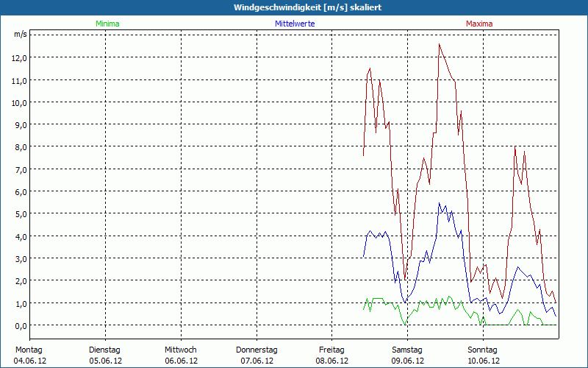Click the 'Windgeschwindigkeit [m/s] skaliert' title
Image resolution: width=588 pixels, height=368 pixels.
pos(307,7)
